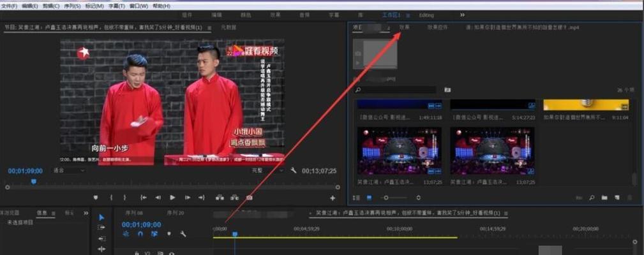Screen dimensions: 644x255
Task: Select the yellow light bulb clip thumbnail
Action: point(586,105)
